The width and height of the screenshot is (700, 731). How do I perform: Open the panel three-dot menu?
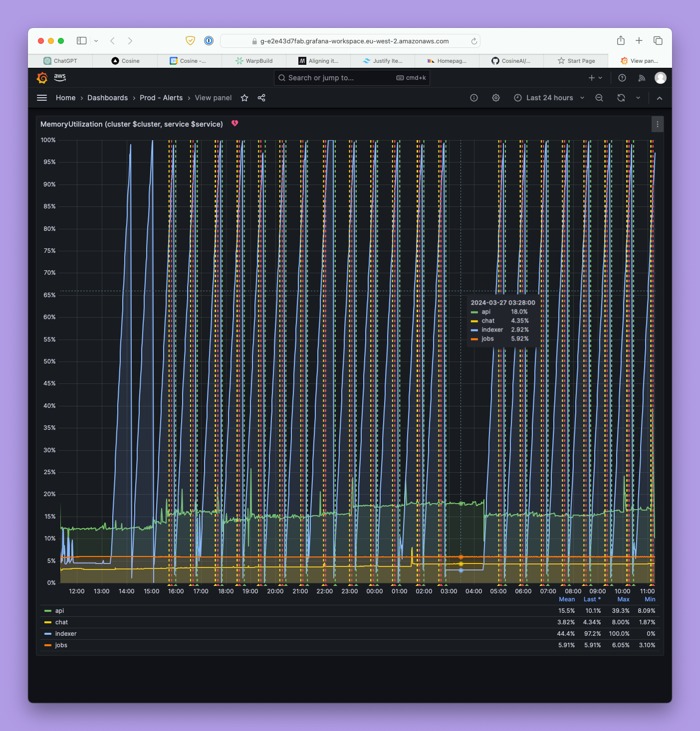[658, 124]
